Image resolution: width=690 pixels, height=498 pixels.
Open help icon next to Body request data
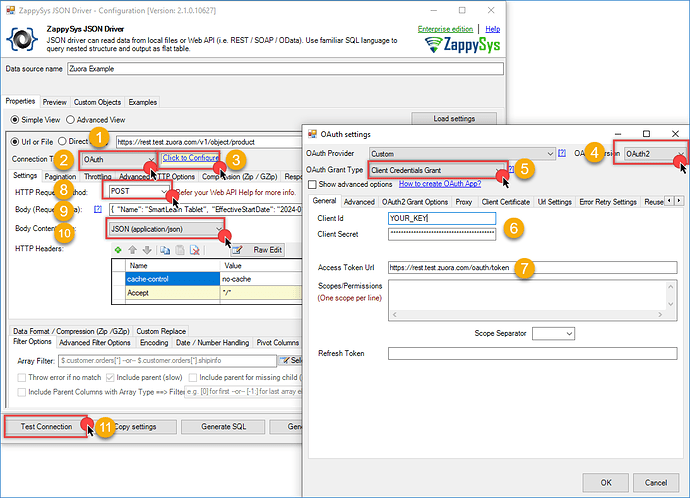98,209
